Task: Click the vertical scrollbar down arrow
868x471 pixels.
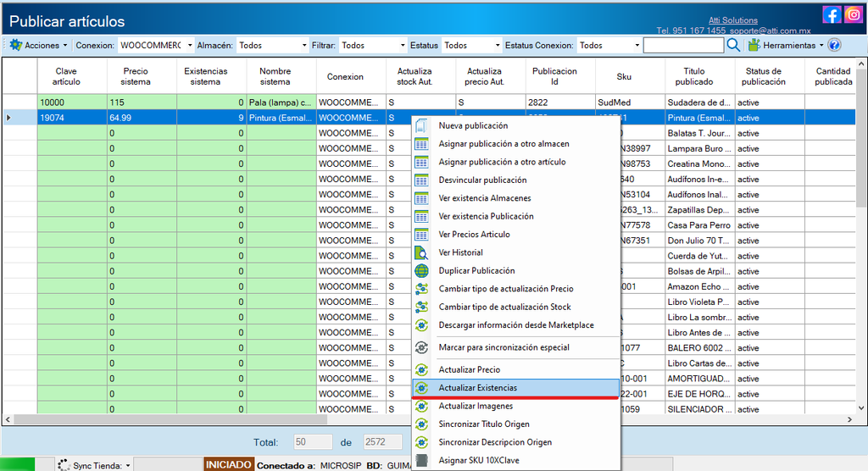Action: [861, 408]
